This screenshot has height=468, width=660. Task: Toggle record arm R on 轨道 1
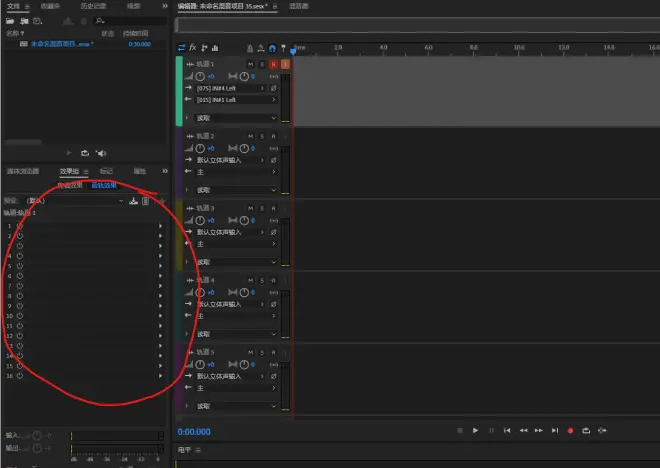click(x=274, y=64)
